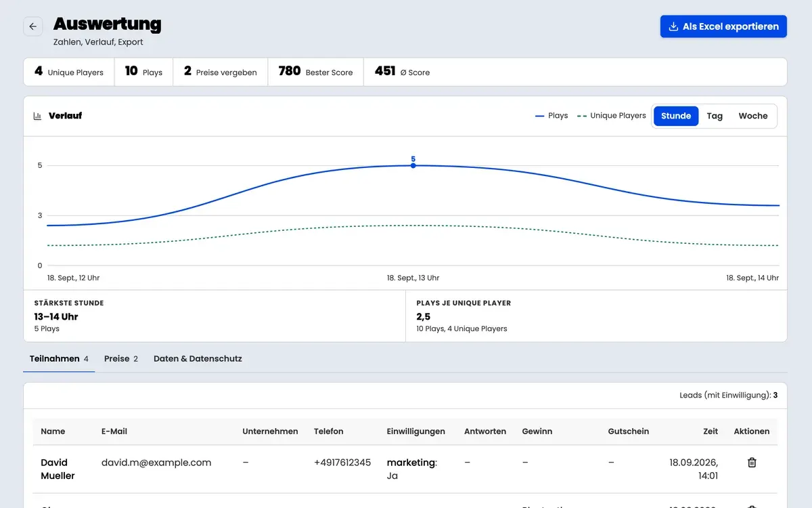
Task: Click the Antworten column header
Action: [485, 431]
